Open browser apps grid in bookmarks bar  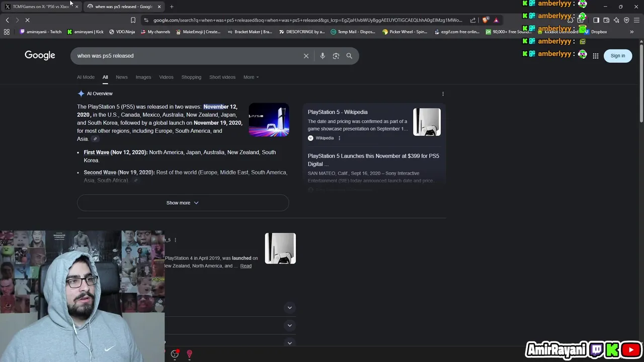7,32
